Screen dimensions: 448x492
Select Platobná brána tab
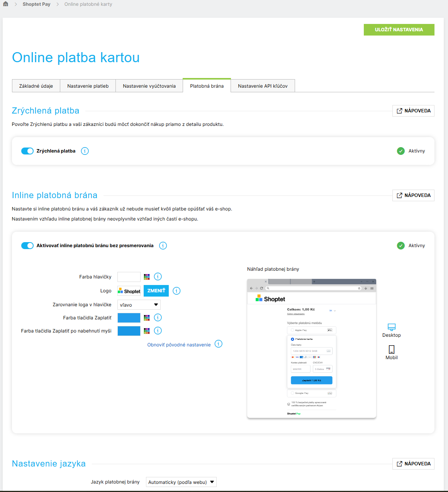point(207,86)
